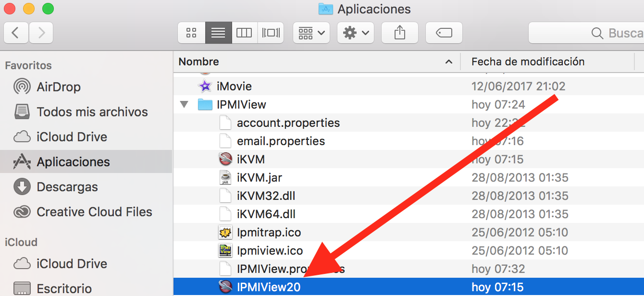
Task: Open Escritorio in the sidebar
Action: coord(64,289)
